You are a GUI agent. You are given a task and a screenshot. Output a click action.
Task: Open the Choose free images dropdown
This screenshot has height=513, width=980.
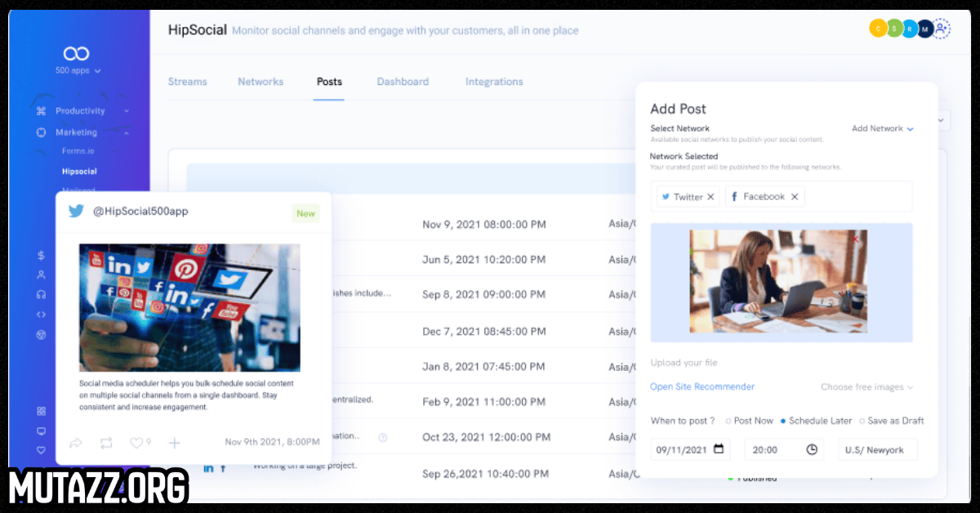pos(866,387)
